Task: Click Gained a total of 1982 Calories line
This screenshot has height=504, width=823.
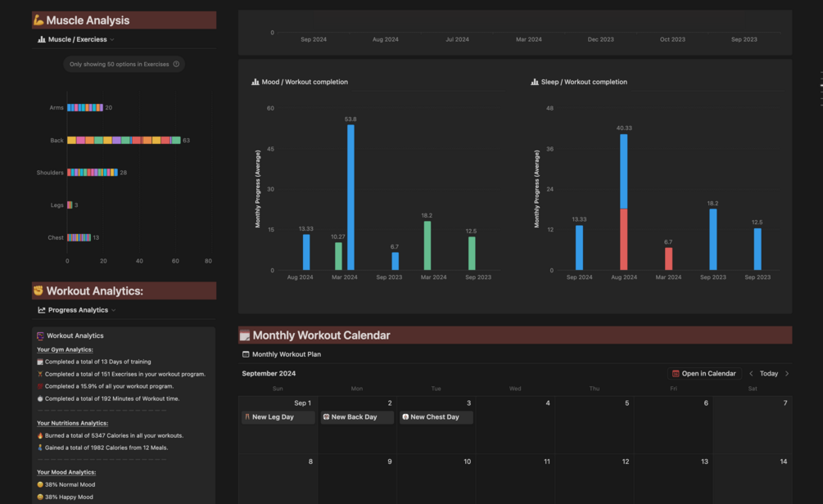Action: (106, 448)
